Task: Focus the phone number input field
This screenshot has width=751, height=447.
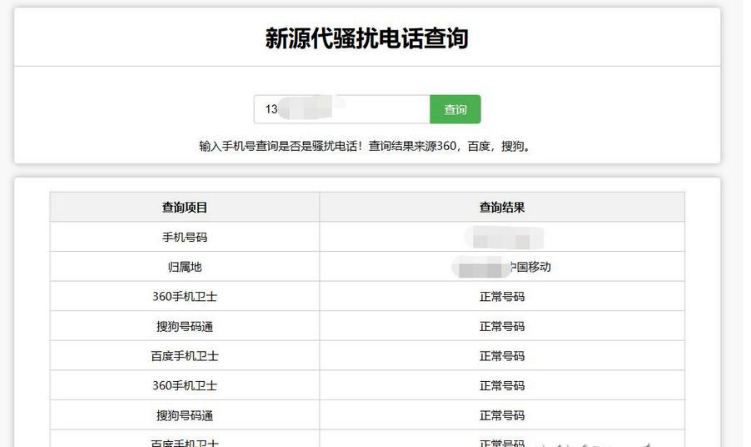Action: point(341,110)
